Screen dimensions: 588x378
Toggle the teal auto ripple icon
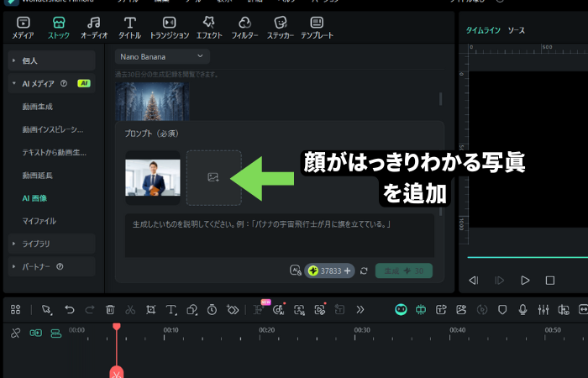click(35, 333)
